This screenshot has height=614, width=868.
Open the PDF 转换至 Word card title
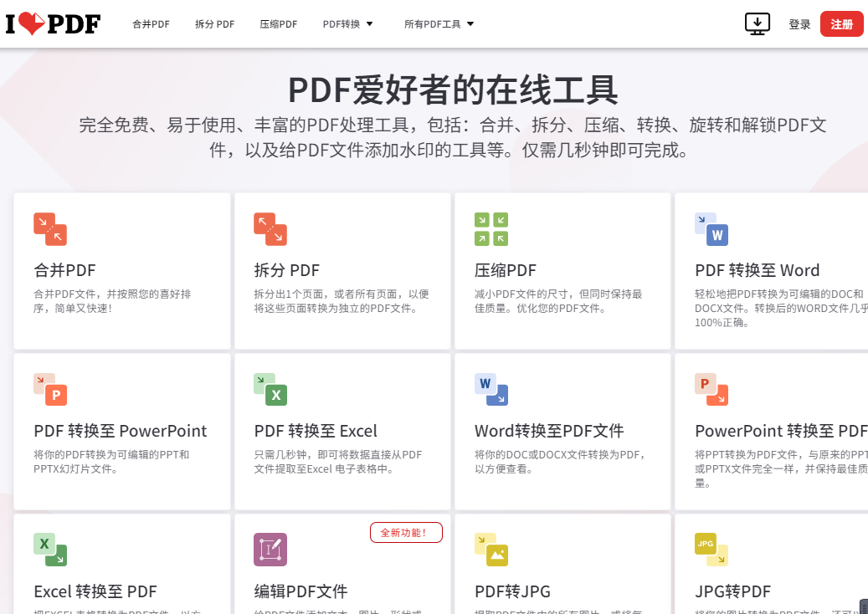tap(758, 270)
